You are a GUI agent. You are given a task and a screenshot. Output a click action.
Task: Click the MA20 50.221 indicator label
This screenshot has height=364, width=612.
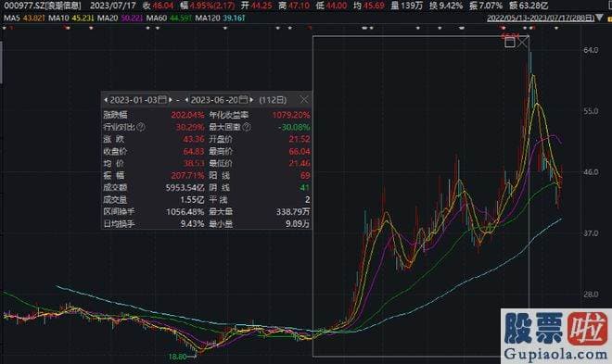tap(120, 18)
